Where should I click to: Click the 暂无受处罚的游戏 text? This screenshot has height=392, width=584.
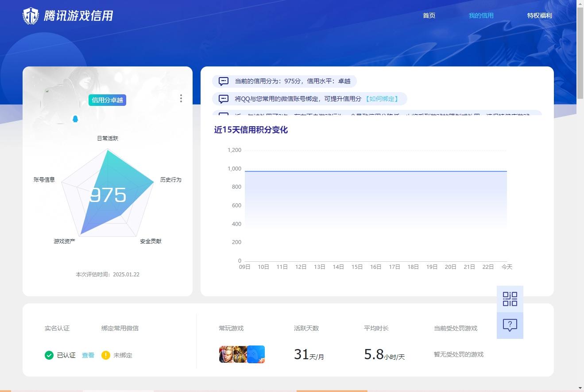click(459, 354)
